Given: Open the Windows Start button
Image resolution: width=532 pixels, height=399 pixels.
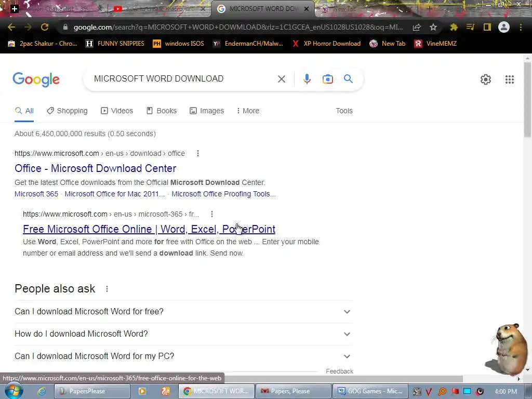Looking at the screenshot, I should pyautogui.click(x=14, y=391).
